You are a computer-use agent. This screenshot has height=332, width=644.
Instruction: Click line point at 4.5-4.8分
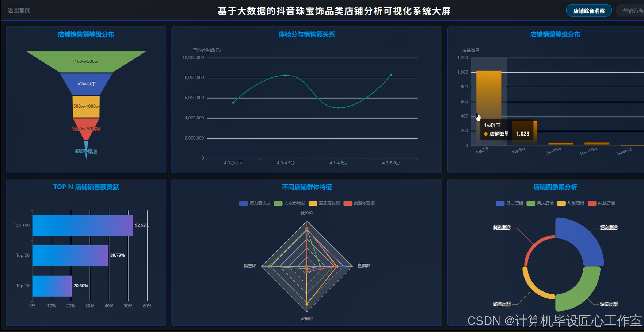pyautogui.click(x=339, y=108)
